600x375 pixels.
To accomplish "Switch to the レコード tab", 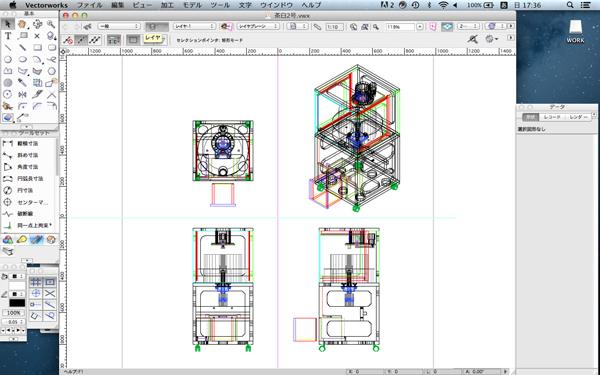I will [x=552, y=117].
